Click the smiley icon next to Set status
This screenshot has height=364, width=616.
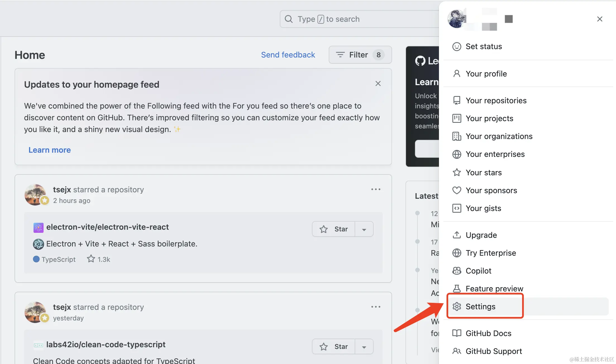(457, 46)
